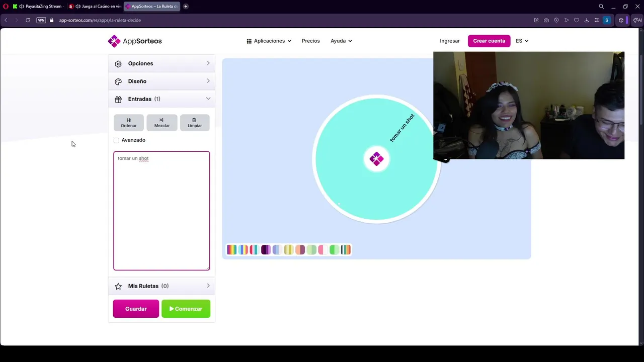Open the extensions cube icon
The width and height of the screenshot is (644, 362).
pos(621,20)
